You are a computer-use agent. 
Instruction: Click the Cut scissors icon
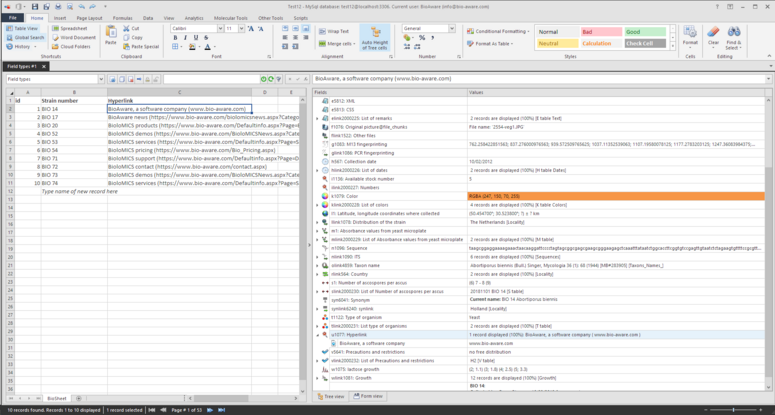(x=126, y=29)
